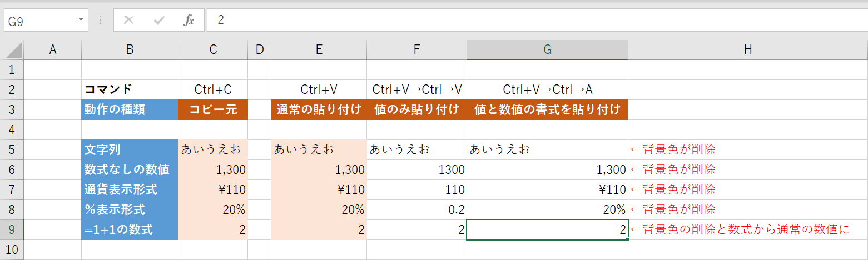The image size is (868, 260).
Task: Select row 3 header
Action: click(12, 109)
